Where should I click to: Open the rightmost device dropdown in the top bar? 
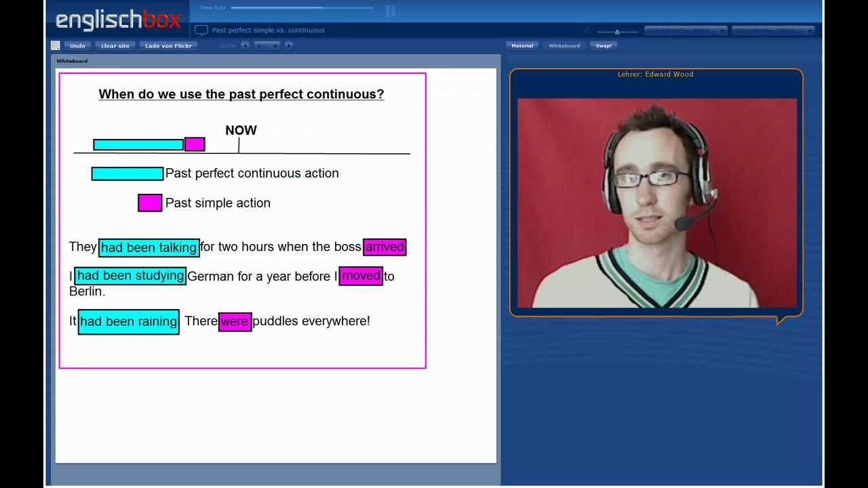773,30
